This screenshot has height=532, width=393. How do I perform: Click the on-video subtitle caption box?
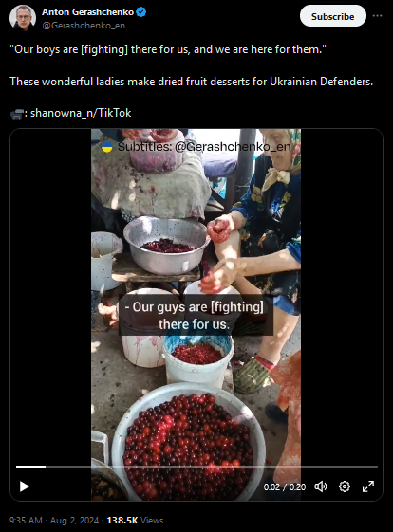click(196, 315)
